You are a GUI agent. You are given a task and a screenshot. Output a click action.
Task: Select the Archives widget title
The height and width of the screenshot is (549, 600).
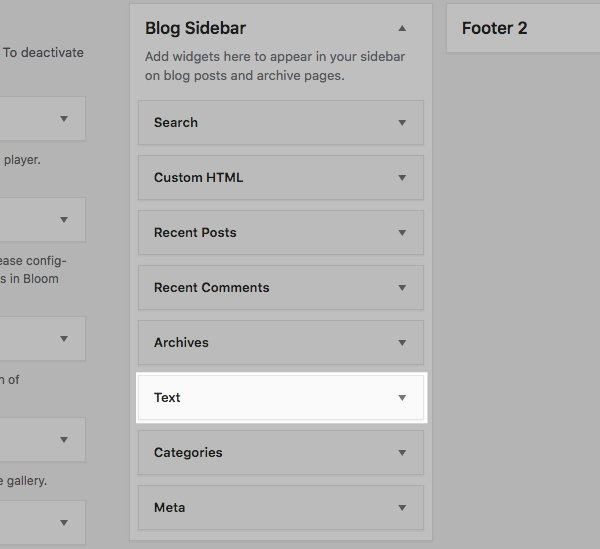click(x=181, y=343)
